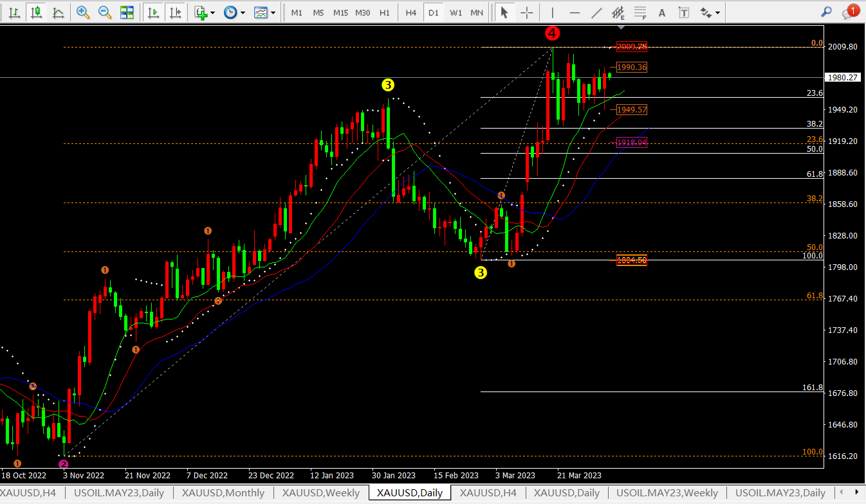This screenshot has width=866, height=504.
Task: Switch to bar chart display
Action: coord(14,12)
